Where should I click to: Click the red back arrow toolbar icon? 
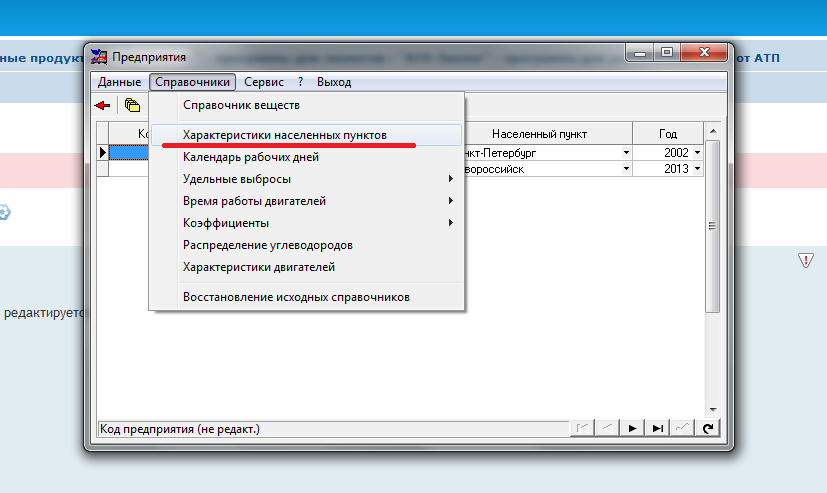tap(102, 105)
